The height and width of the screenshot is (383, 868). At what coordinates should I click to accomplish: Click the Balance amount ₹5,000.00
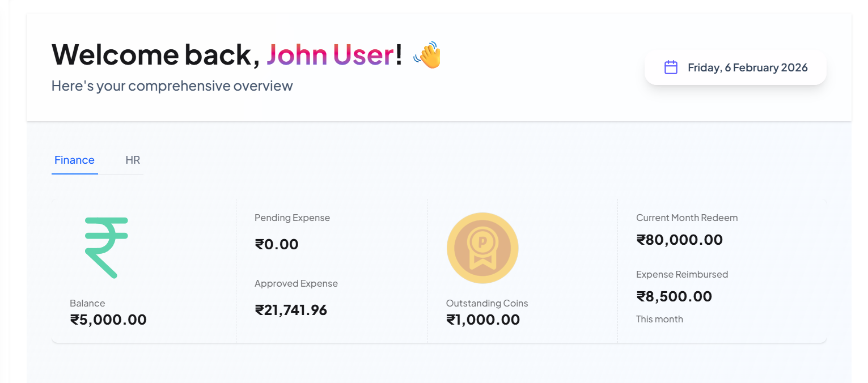108,320
